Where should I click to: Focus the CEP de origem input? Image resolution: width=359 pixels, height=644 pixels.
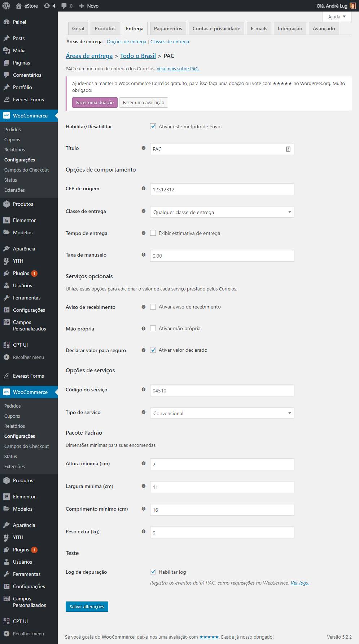(x=222, y=190)
